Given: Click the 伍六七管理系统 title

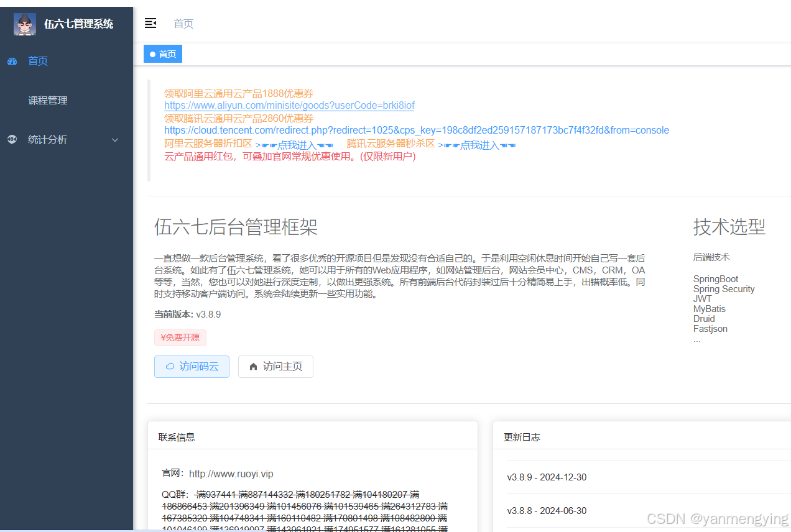Looking at the screenshot, I should (78, 24).
